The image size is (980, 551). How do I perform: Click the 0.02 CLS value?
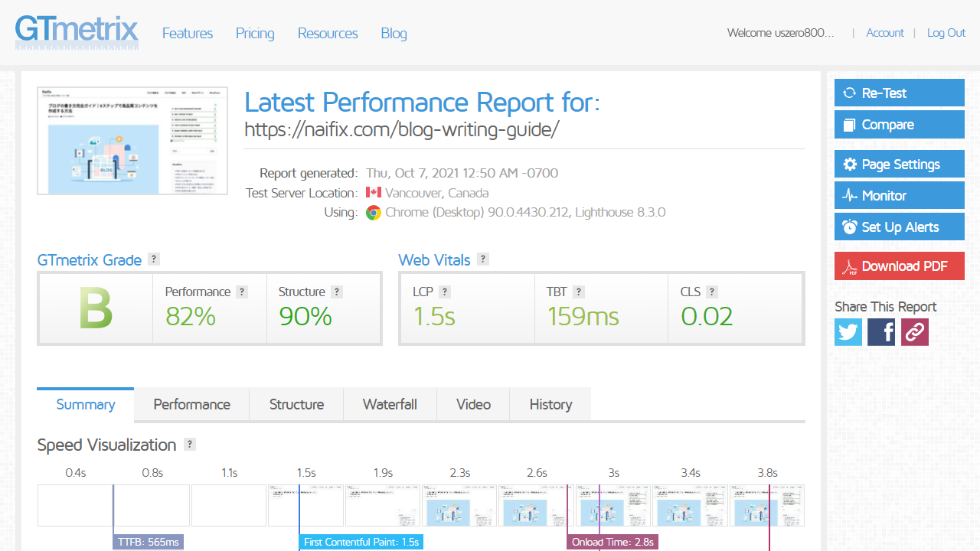[707, 316]
